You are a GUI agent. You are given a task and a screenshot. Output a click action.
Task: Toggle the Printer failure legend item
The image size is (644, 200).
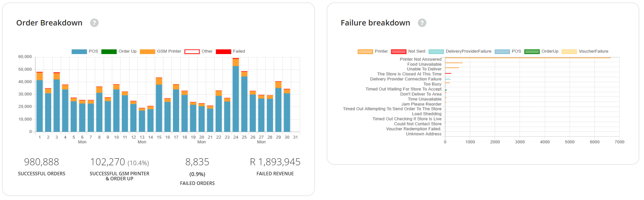(x=372, y=51)
